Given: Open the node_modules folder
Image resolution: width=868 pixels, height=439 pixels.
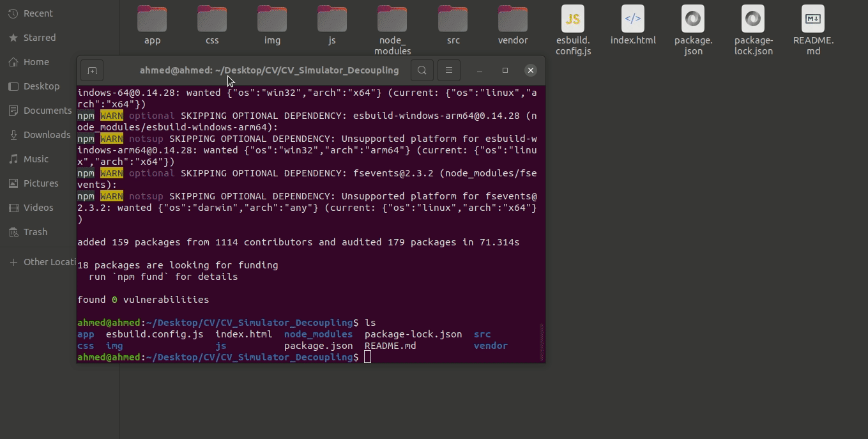Looking at the screenshot, I should coord(392,19).
